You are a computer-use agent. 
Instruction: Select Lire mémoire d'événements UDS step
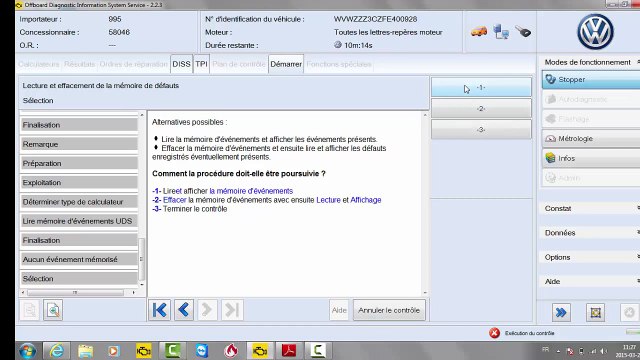79,221
